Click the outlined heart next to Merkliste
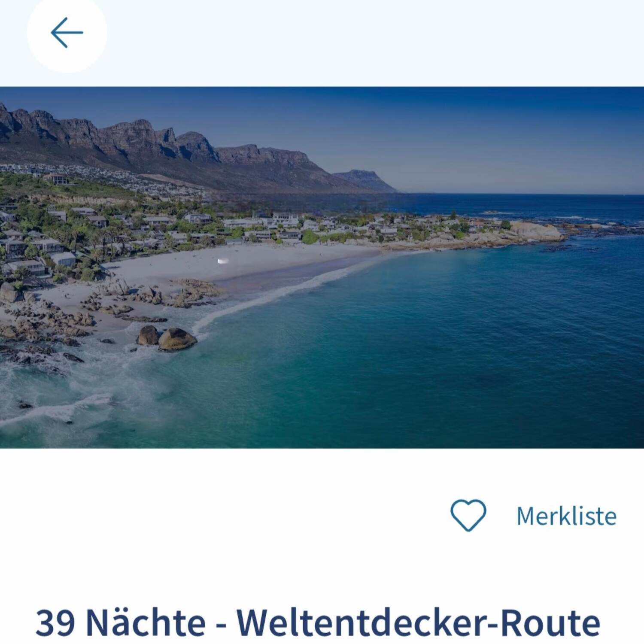Viewport: 644px width, 644px height. (x=468, y=515)
